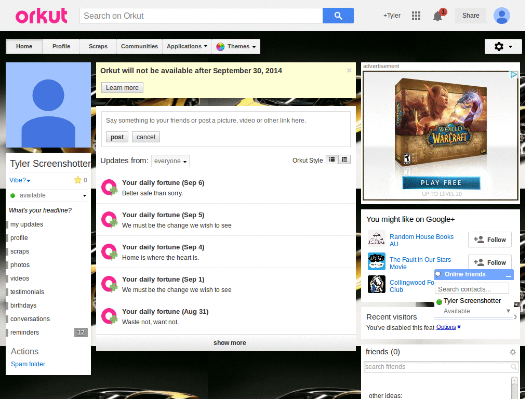The height and width of the screenshot is (399, 532).
Task: Open testimonials in the sidebar
Action: coord(27,292)
